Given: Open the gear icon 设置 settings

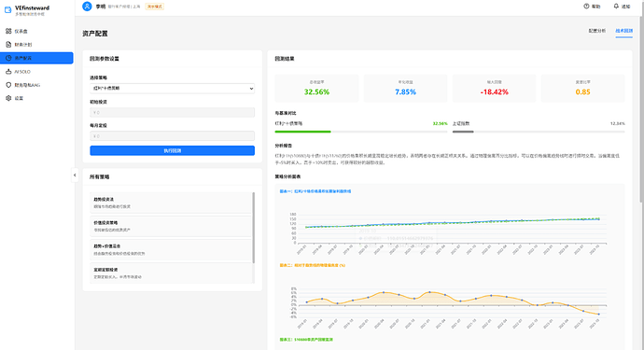Looking at the screenshot, I should 8,98.
